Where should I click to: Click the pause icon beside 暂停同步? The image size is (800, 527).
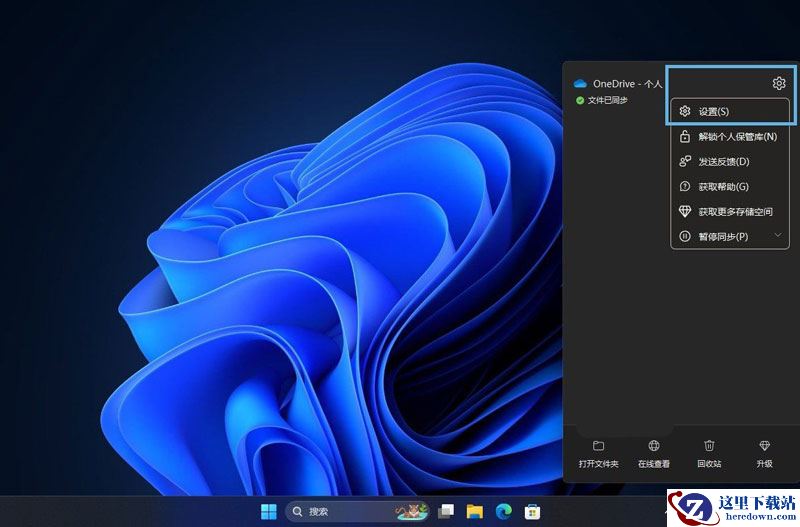click(685, 236)
